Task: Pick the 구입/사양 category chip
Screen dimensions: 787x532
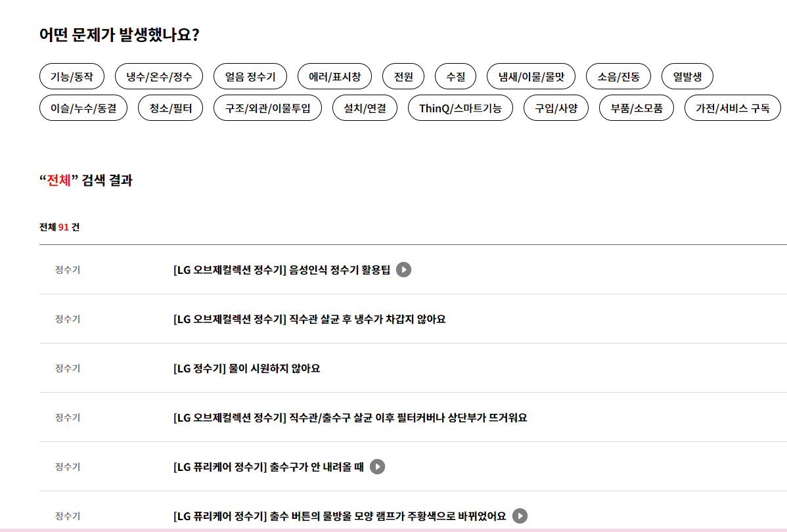Action: click(x=556, y=108)
